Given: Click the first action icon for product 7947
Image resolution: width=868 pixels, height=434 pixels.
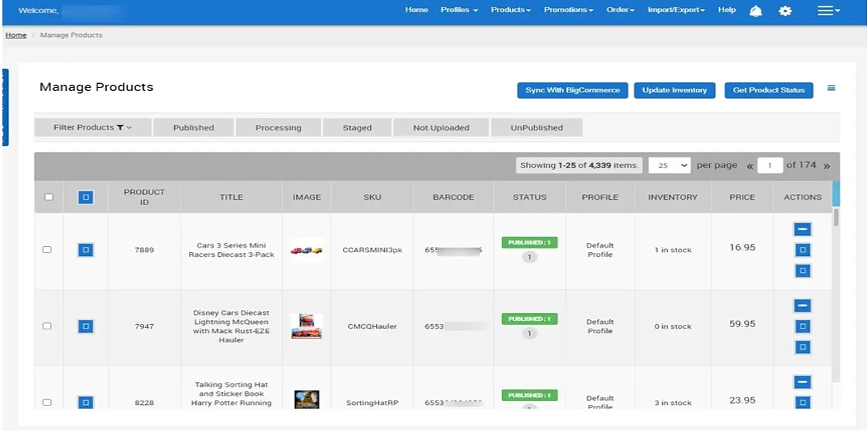Looking at the screenshot, I should click(x=802, y=305).
